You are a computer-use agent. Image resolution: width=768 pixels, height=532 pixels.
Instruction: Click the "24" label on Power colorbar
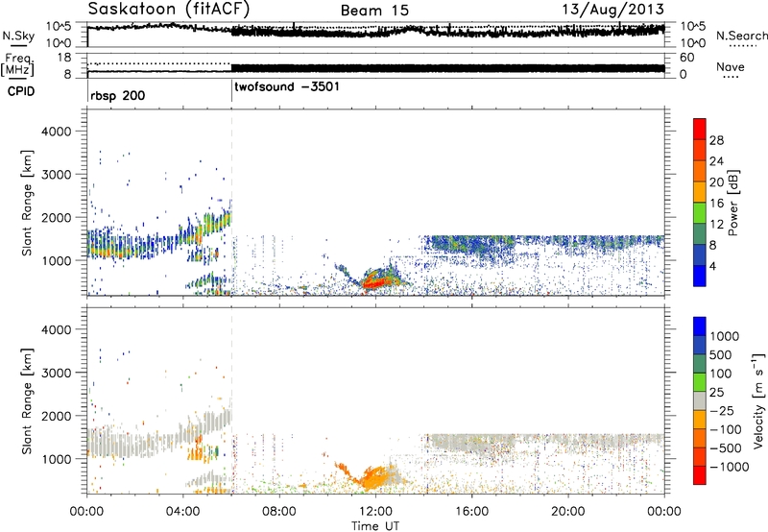pyautogui.click(x=716, y=161)
